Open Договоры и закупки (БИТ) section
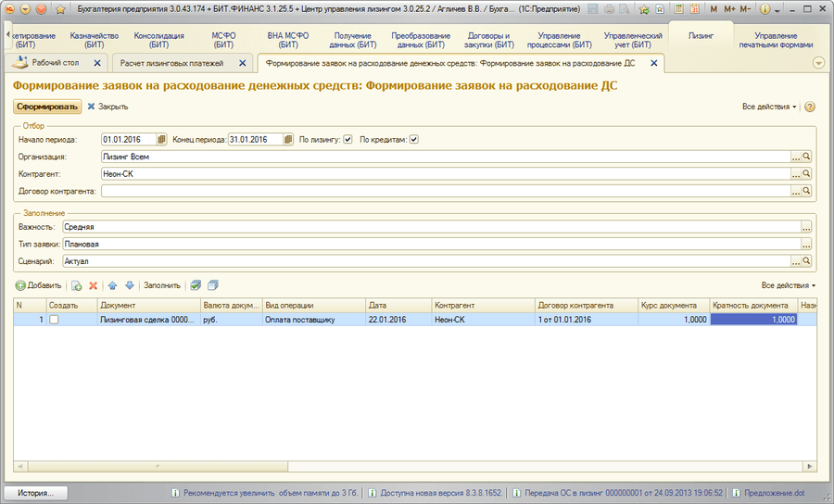The image size is (834, 504). (x=488, y=40)
